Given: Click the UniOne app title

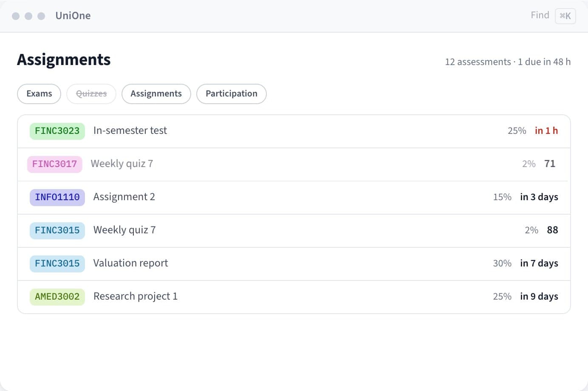Looking at the screenshot, I should coord(73,16).
